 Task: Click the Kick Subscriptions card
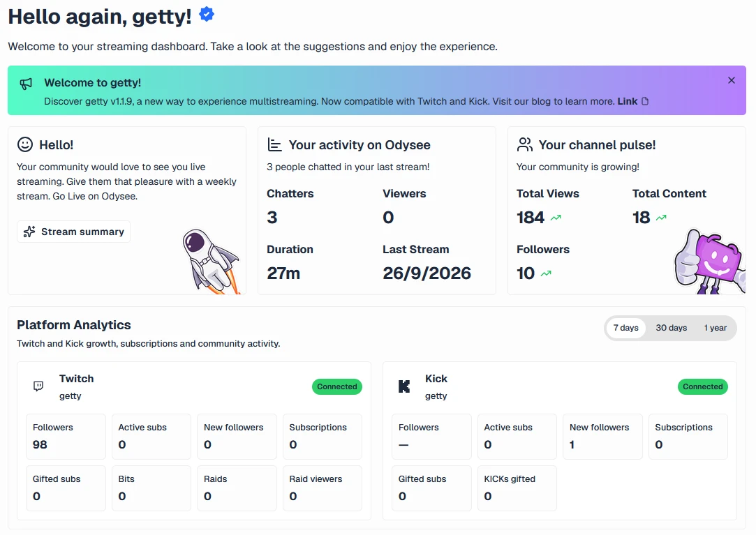[688, 437]
